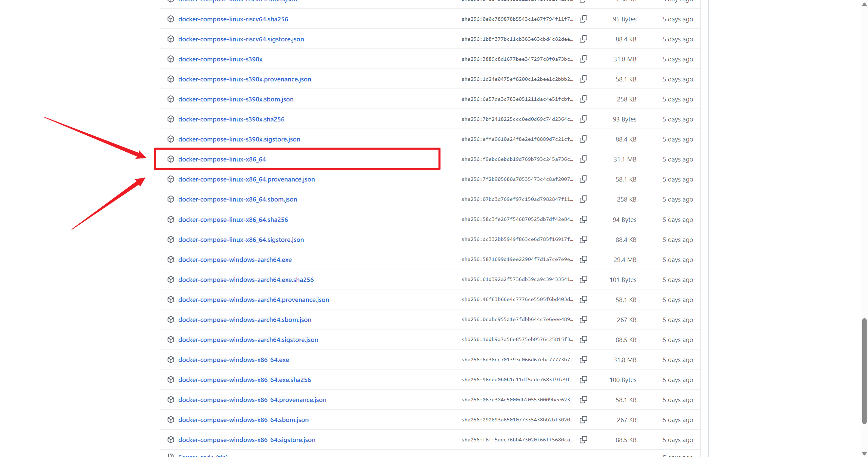Open docker-compose-linux-x86_64.sigstore.json asset
This screenshot has width=868, height=457.
[241, 240]
